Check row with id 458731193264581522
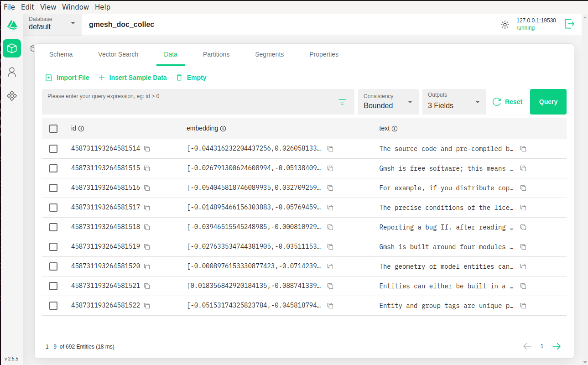Viewport: 588px width, 365px height. 53,306
